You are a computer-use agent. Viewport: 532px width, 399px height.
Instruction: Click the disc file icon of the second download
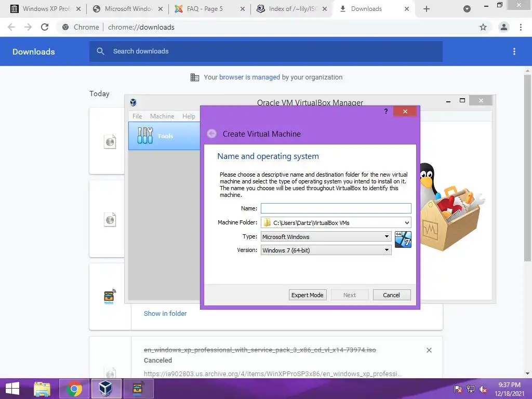[x=110, y=220]
